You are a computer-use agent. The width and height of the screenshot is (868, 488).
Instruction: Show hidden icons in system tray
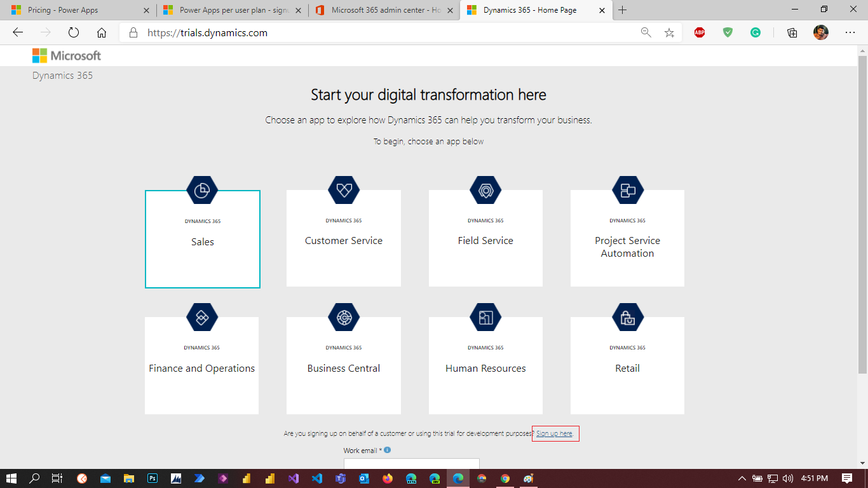coord(742,478)
